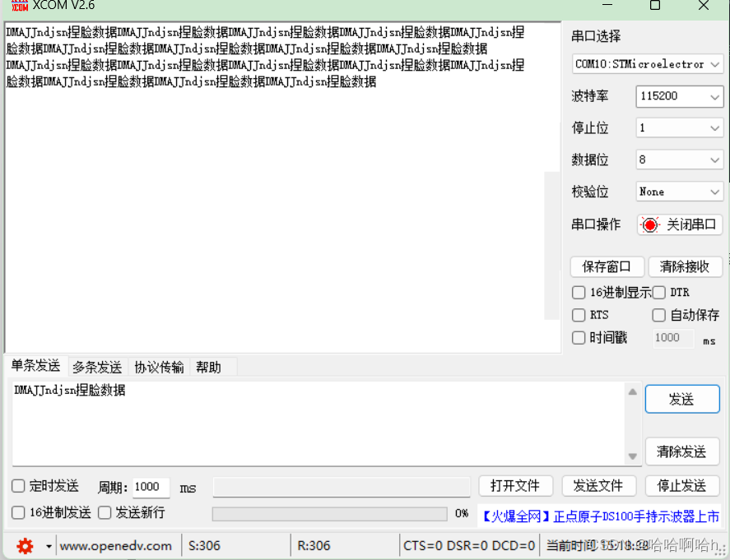Enable the RTS checkbox
This screenshot has height=560, width=730.
pos(579,314)
